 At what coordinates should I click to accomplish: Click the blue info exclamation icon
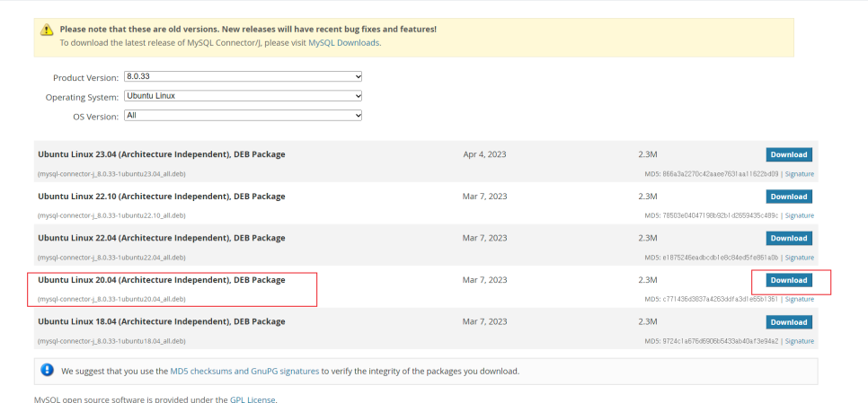pos(48,369)
